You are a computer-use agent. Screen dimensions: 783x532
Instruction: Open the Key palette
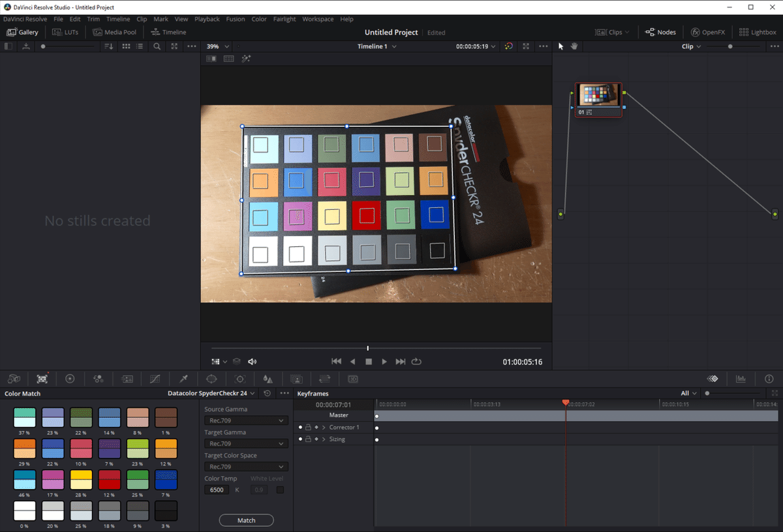[296, 379]
